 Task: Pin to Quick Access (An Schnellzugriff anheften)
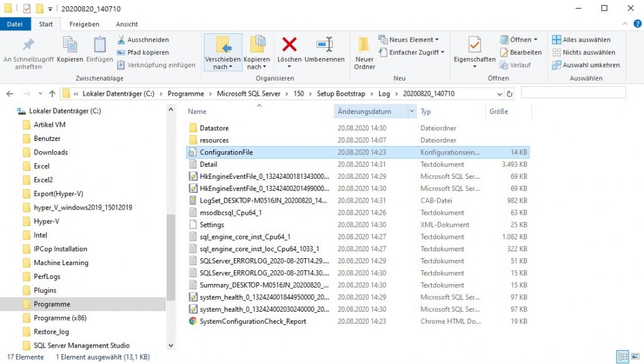pyautogui.click(x=28, y=53)
